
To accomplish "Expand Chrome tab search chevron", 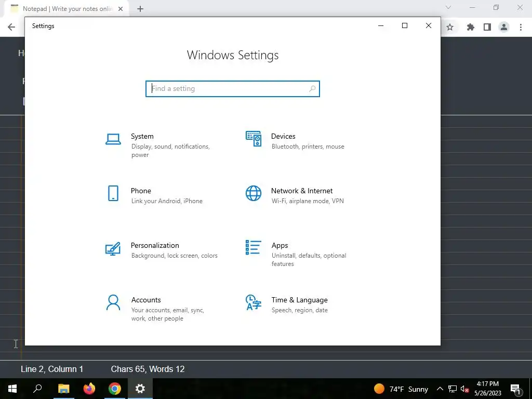I will coord(448,7).
